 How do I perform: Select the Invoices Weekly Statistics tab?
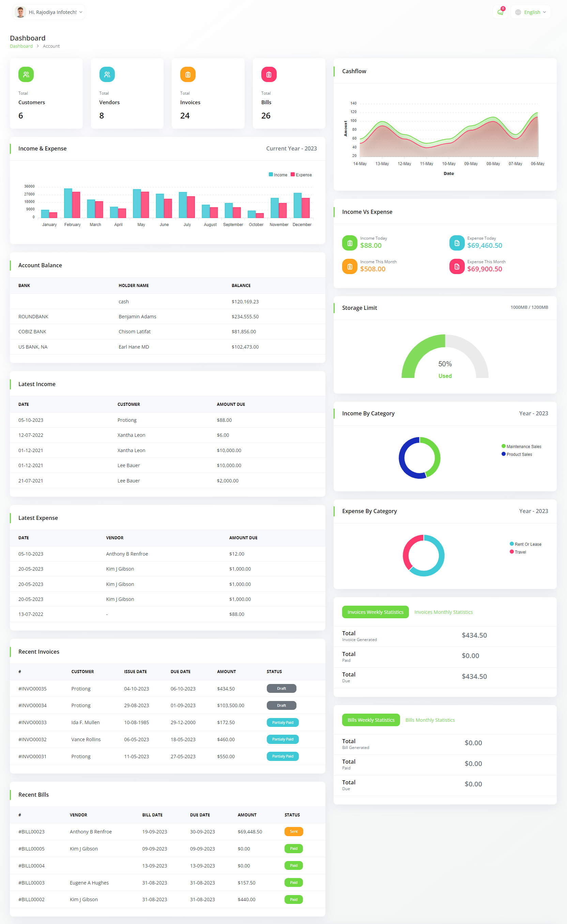(x=375, y=612)
